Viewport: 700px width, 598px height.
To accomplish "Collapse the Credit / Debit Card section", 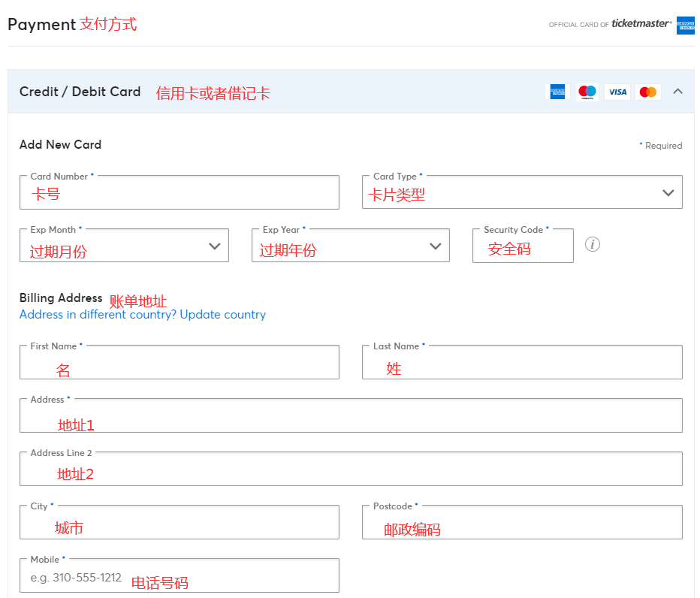I will point(677,92).
